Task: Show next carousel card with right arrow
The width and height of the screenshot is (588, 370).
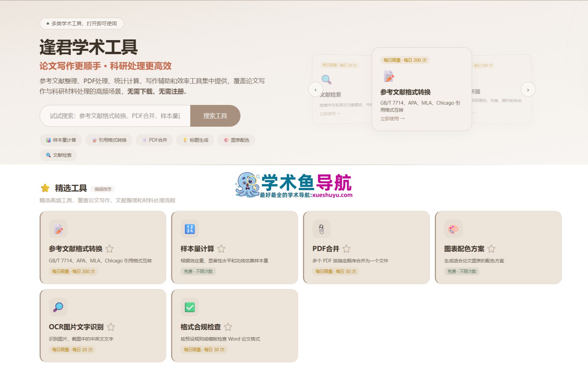Action: (528, 90)
